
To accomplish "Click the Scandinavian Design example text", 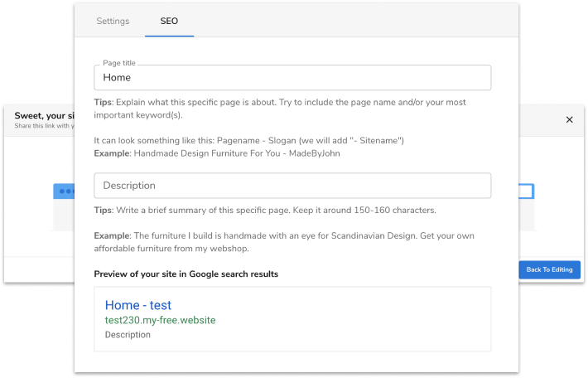I will pyautogui.click(x=282, y=243).
